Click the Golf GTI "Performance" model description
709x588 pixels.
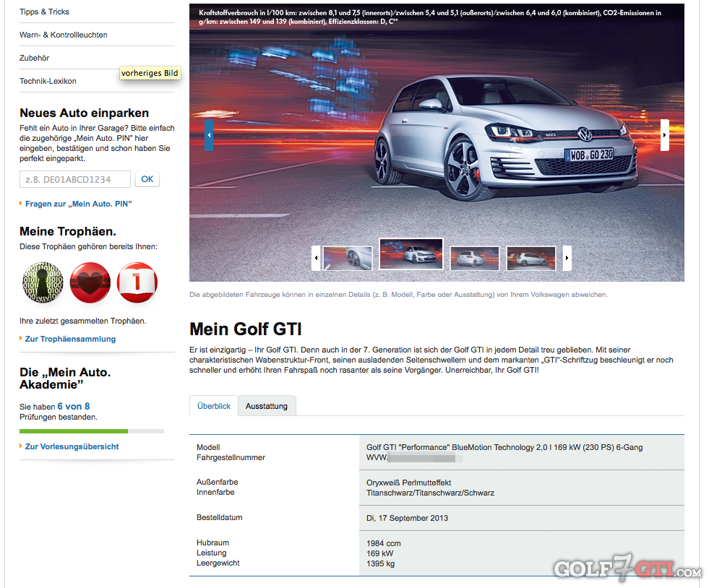point(504,447)
